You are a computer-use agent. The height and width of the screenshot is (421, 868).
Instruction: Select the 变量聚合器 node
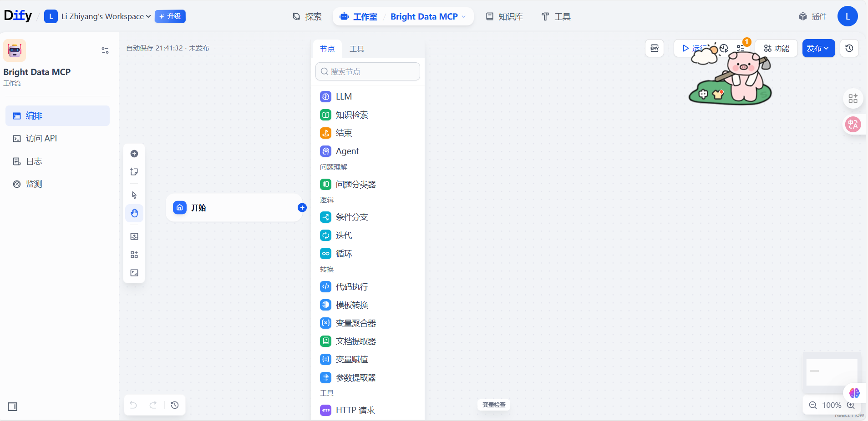tap(368, 323)
